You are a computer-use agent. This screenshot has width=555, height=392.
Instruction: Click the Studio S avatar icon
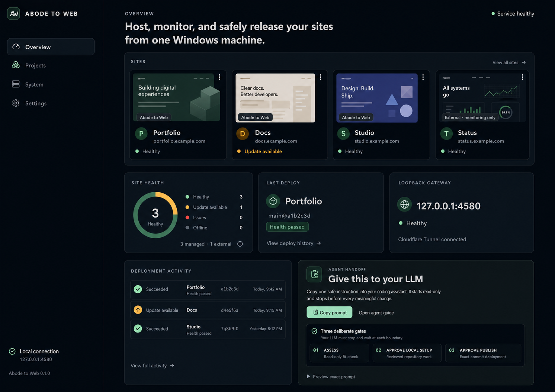click(x=343, y=134)
